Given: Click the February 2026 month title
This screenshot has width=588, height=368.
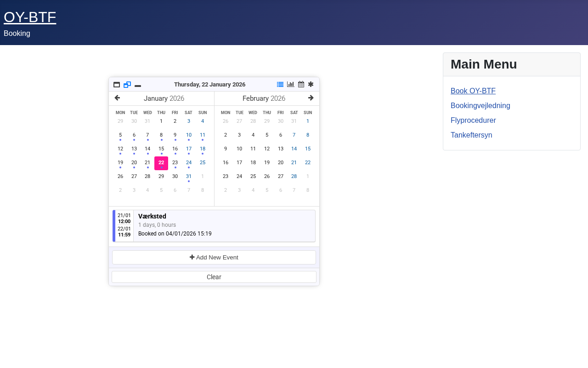Looking at the screenshot, I should (264, 98).
